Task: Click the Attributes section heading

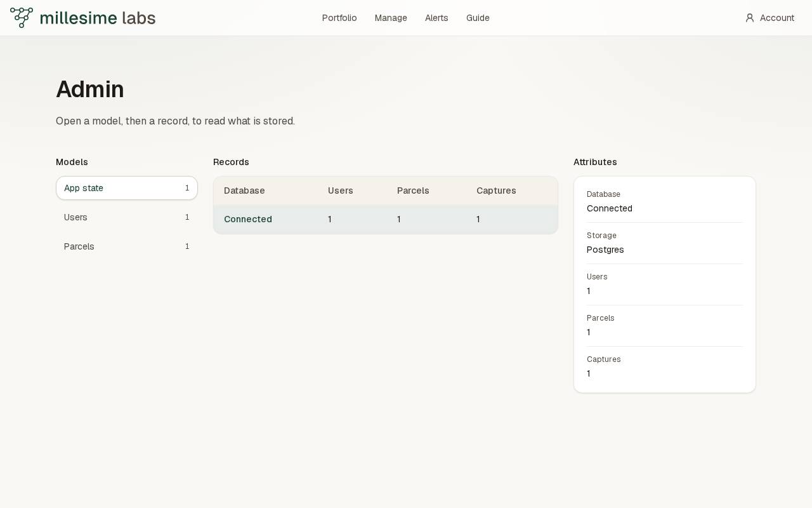Action: coord(595,162)
